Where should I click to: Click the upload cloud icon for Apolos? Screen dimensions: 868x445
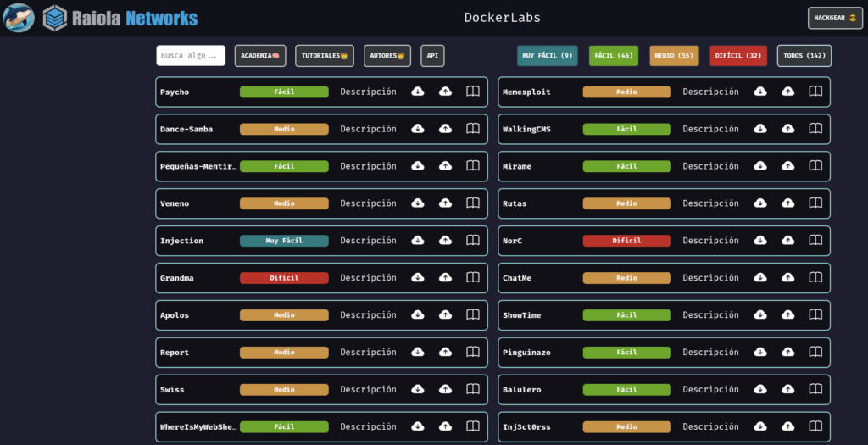(x=445, y=314)
